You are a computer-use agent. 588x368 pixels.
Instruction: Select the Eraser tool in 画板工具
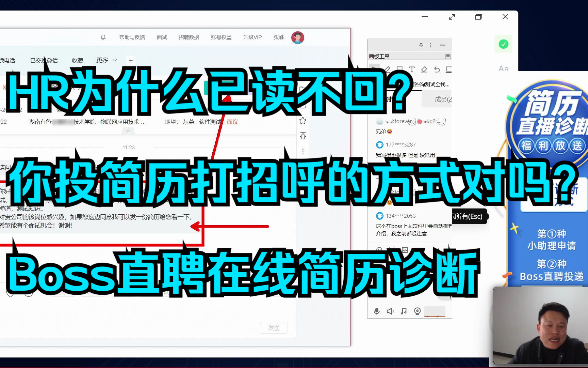pyautogui.click(x=424, y=70)
